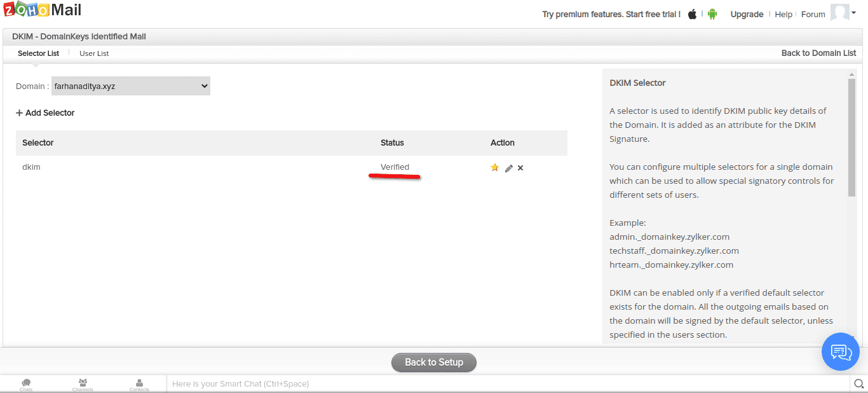This screenshot has height=393, width=868.
Task: Expand the profile avatar dropdown arrow
Action: (x=853, y=13)
